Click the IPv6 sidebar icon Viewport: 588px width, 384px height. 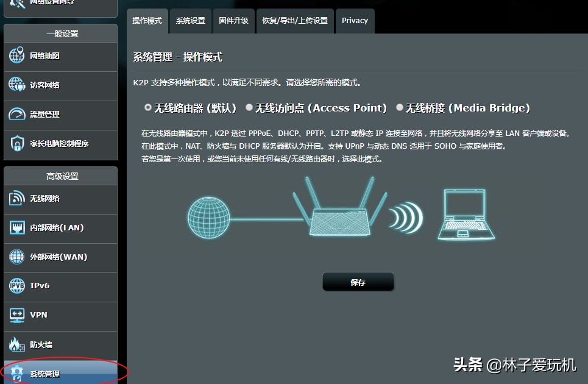[17, 285]
